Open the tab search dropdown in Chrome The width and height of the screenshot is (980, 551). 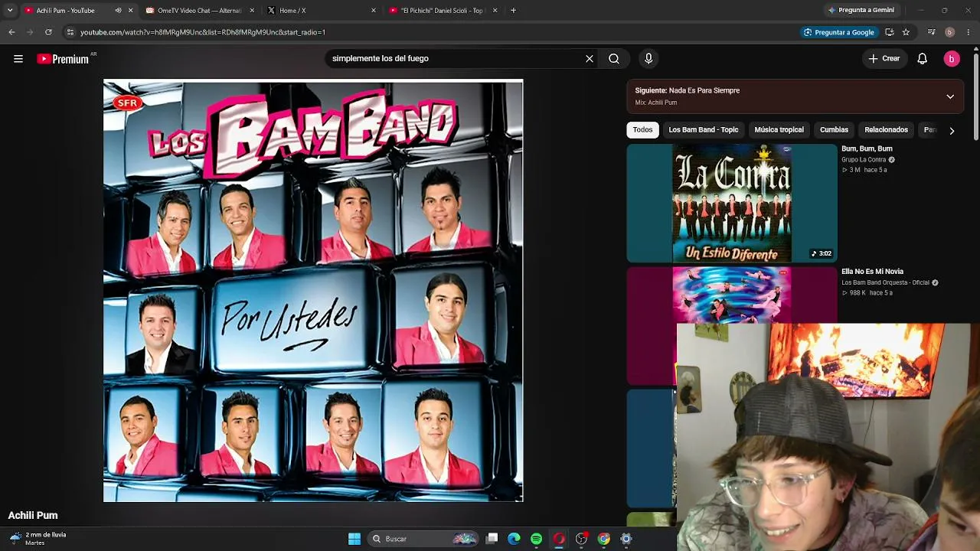point(10,11)
